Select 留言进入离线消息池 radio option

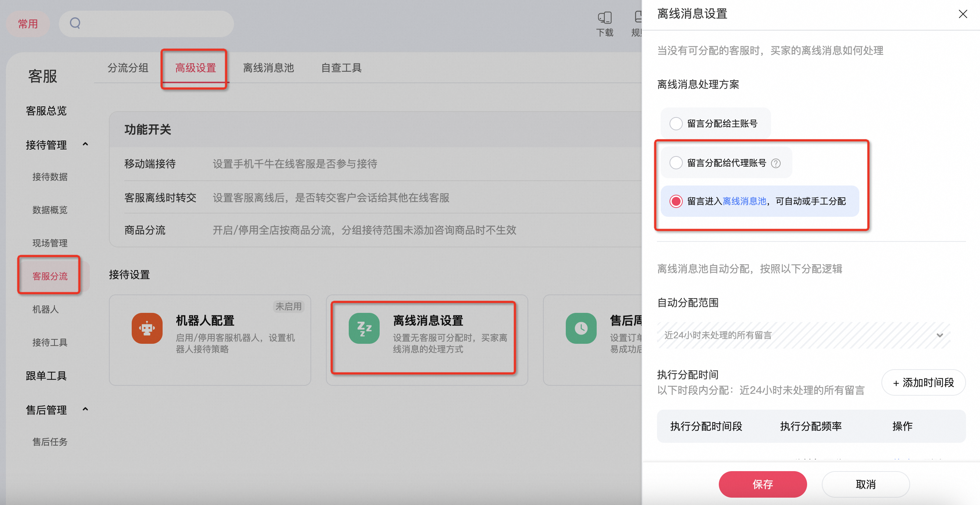(x=676, y=201)
